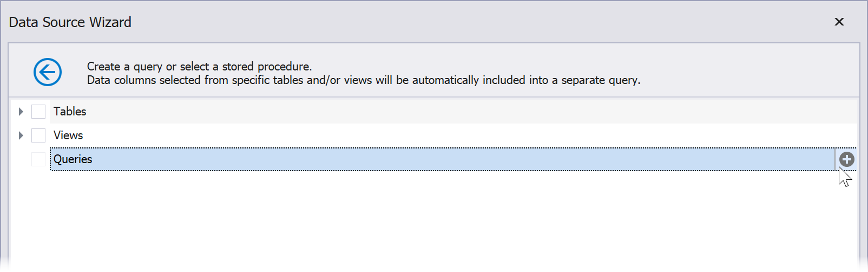
Task: Select the Queries label text
Action: click(x=73, y=159)
